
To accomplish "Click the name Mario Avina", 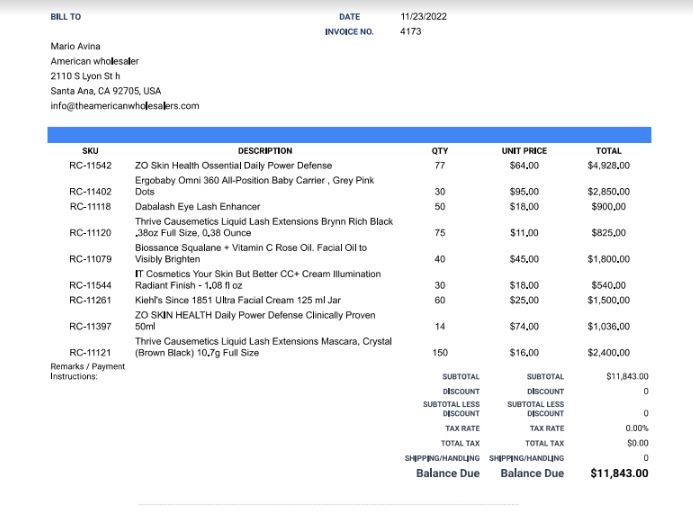I will (x=76, y=46).
